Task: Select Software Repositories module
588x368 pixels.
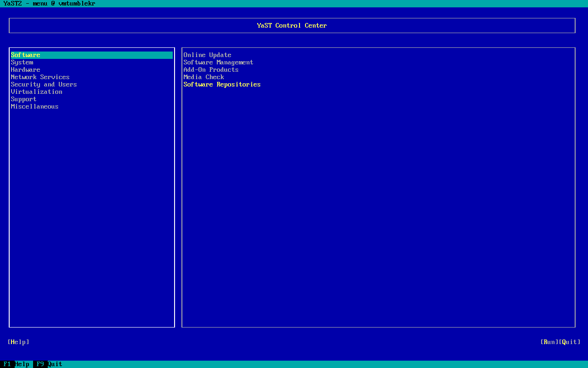Action: 222,85
